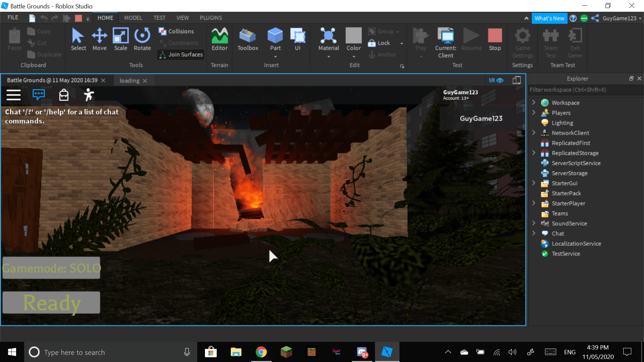The image size is (644, 362).
Task: Open the FILE menu
Action: point(13,17)
